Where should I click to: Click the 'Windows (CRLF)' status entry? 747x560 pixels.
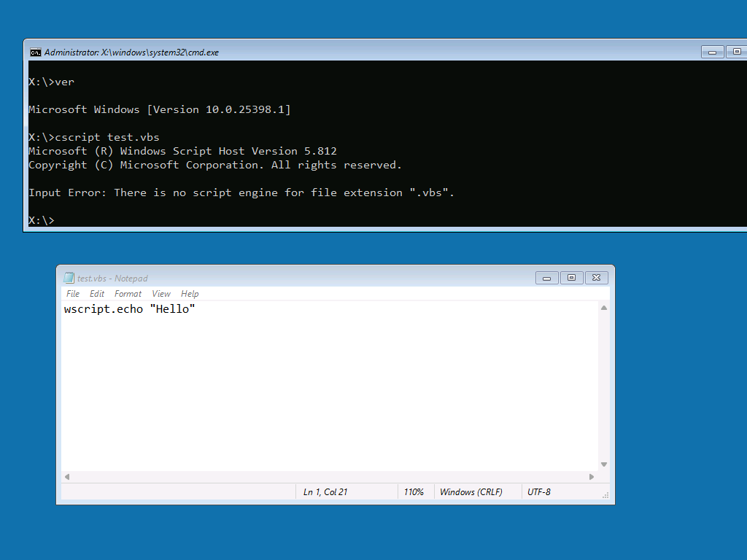pos(471,492)
